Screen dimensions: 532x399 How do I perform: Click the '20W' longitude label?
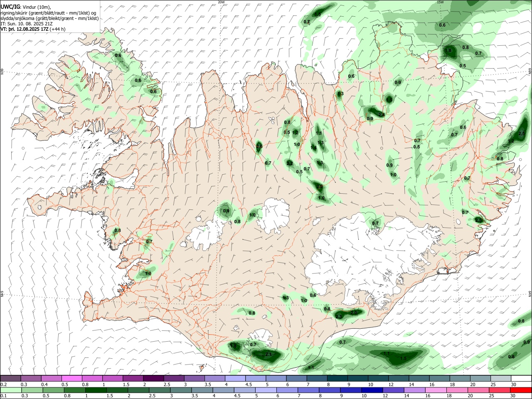[x=221, y=2]
